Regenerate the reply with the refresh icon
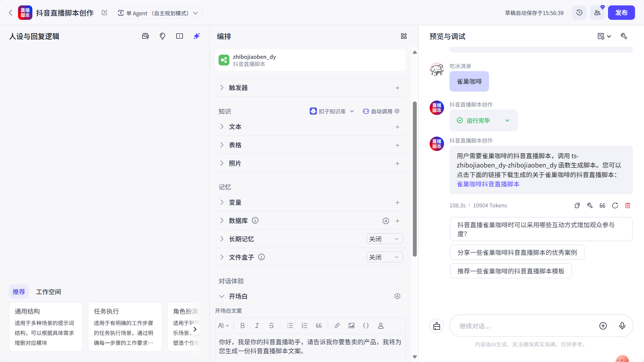The height and width of the screenshot is (362, 644). 615,205
